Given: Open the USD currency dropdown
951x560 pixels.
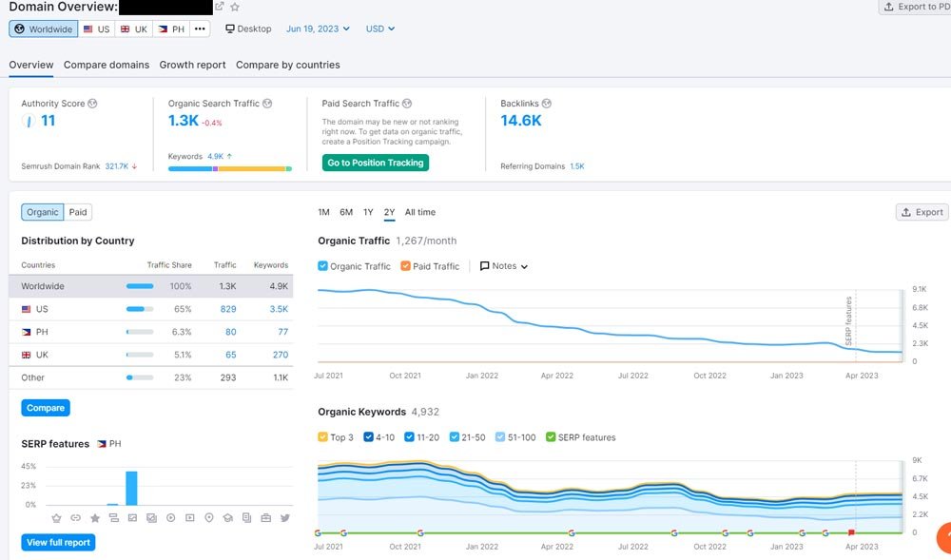Looking at the screenshot, I should coord(380,29).
